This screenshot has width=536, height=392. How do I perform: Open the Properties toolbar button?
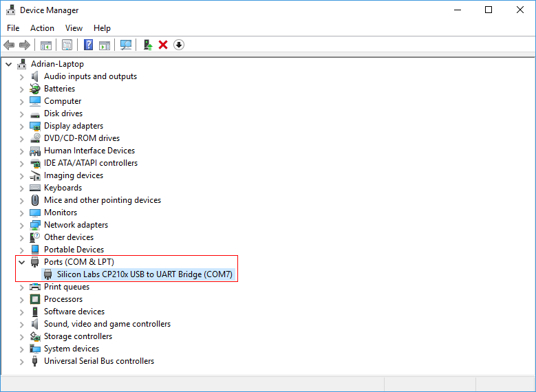[67, 45]
